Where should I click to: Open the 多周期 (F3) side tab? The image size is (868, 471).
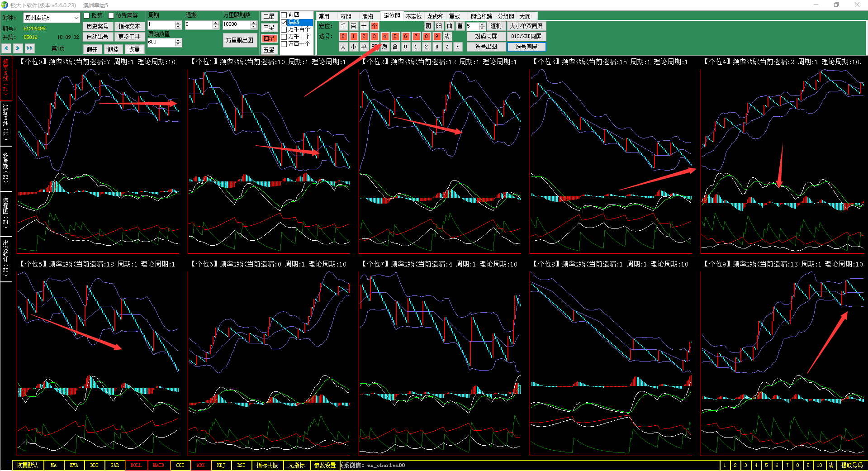[x=6, y=168]
